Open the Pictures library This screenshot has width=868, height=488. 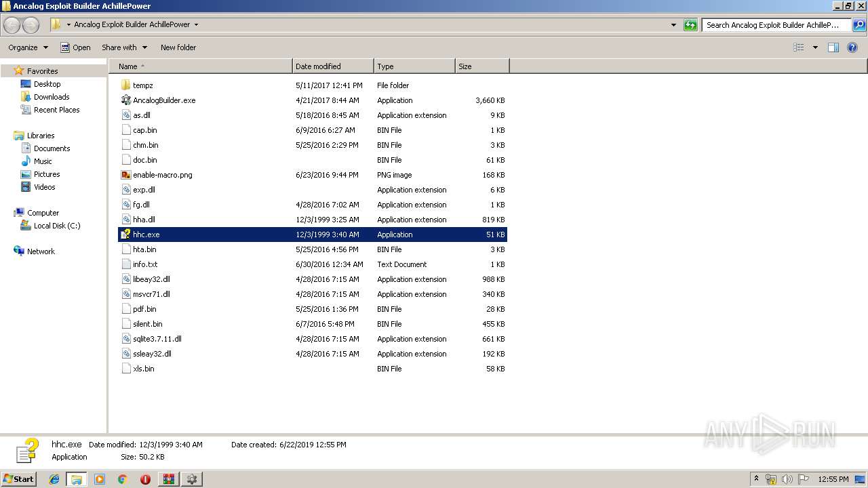coord(47,174)
